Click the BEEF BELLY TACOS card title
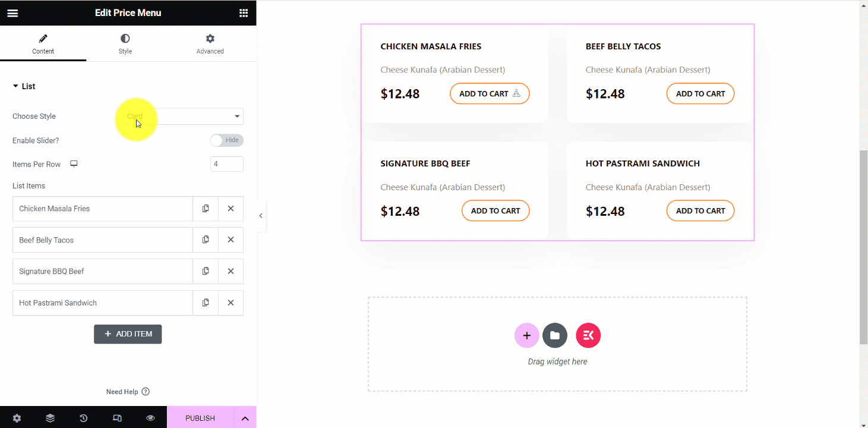 pos(623,46)
